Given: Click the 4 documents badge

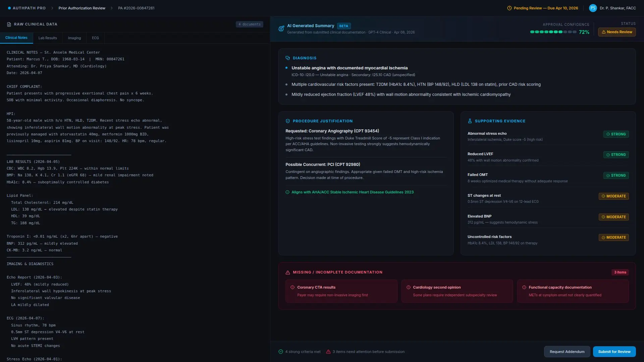Looking at the screenshot, I should click(249, 24).
